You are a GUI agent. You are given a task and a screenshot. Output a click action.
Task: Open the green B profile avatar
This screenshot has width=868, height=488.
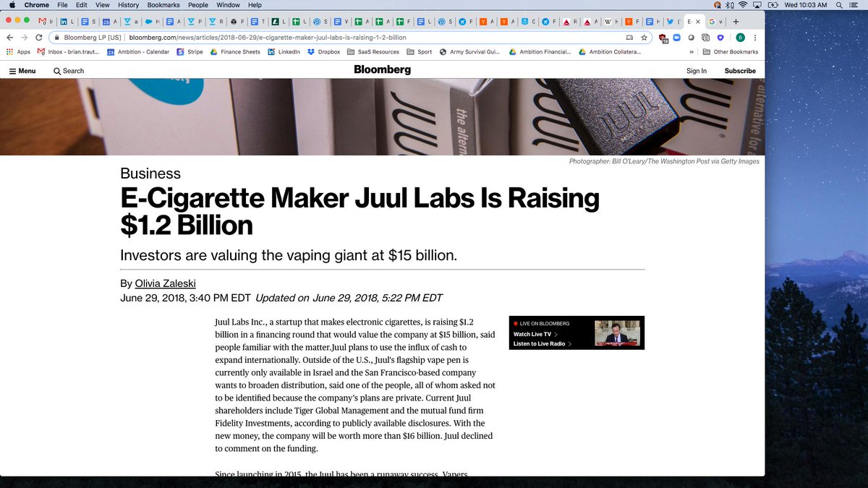coord(740,38)
